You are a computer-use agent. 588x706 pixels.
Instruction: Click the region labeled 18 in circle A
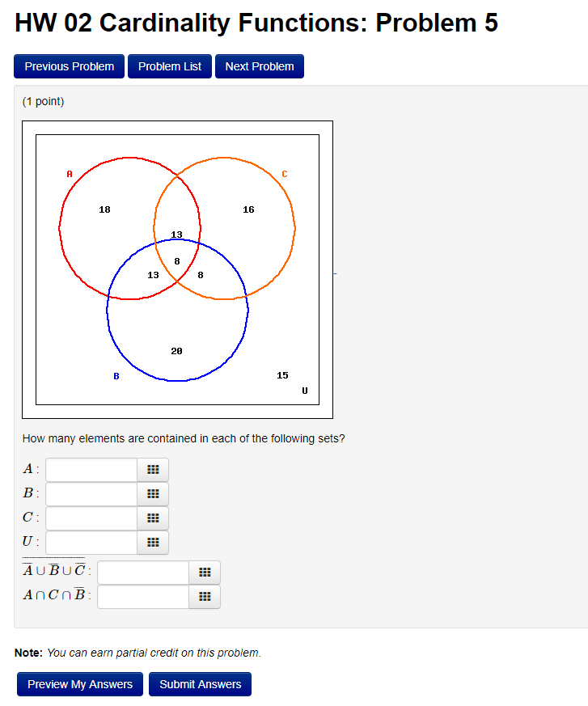[x=104, y=209]
